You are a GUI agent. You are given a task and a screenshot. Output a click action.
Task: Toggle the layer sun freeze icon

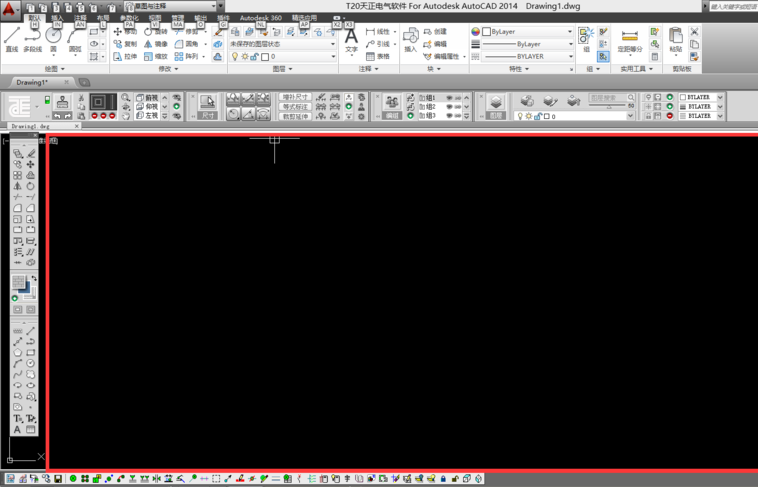(x=245, y=57)
